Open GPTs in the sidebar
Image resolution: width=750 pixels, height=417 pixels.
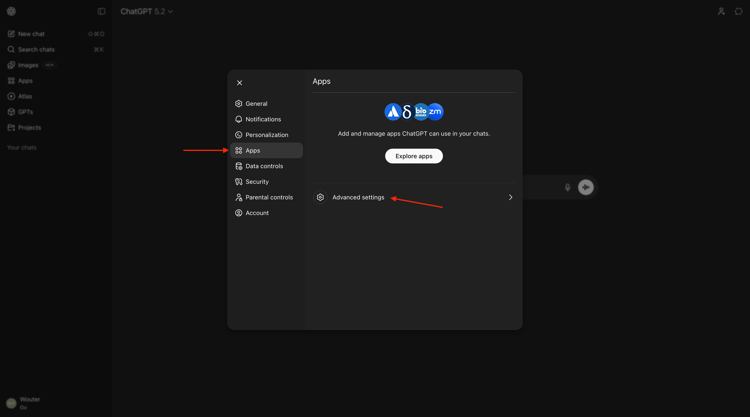[55, 112]
